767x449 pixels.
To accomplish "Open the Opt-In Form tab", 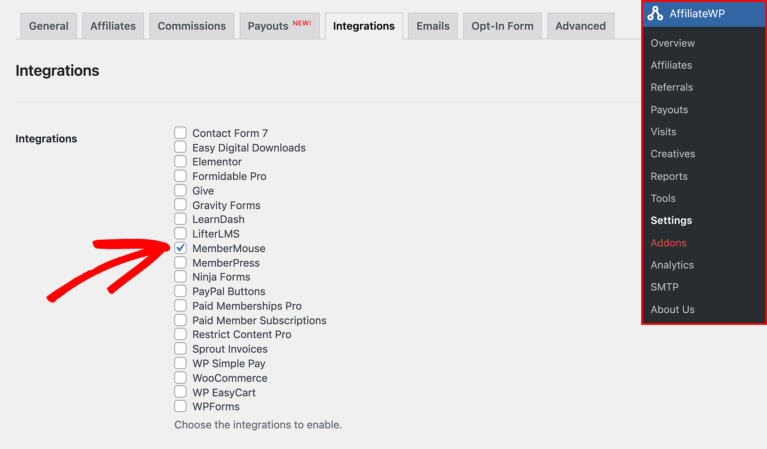I will click(x=502, y=26).
